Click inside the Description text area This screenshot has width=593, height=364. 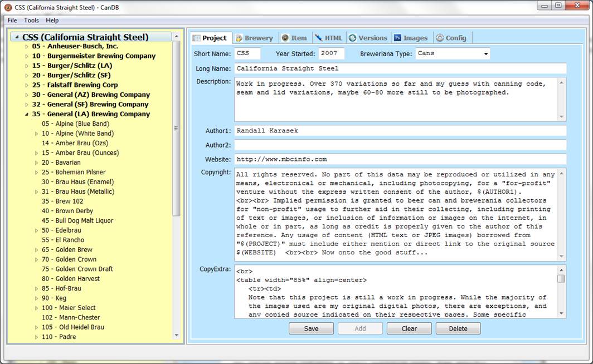[396, 100]
